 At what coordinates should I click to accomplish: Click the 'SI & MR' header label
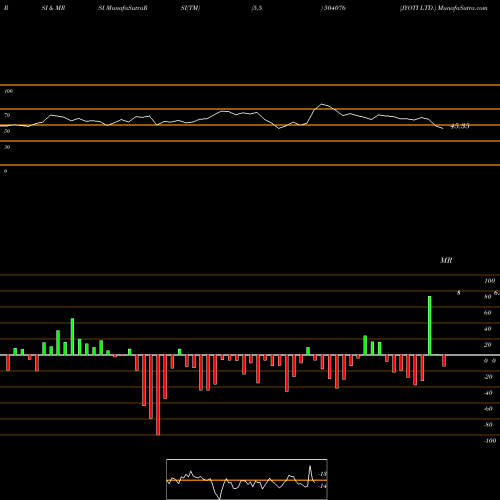53,8
